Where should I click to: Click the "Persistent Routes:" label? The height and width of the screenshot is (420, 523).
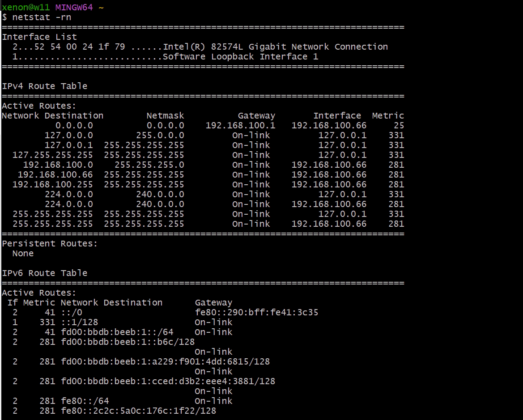coord(50,244)
